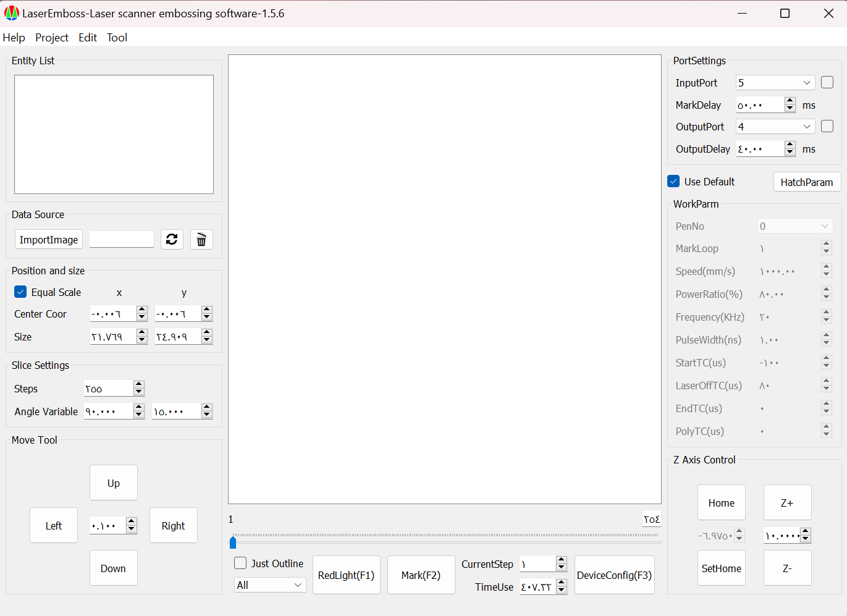Open the Project menu
The height and width of the screenshot is (616, 847).
52,37
